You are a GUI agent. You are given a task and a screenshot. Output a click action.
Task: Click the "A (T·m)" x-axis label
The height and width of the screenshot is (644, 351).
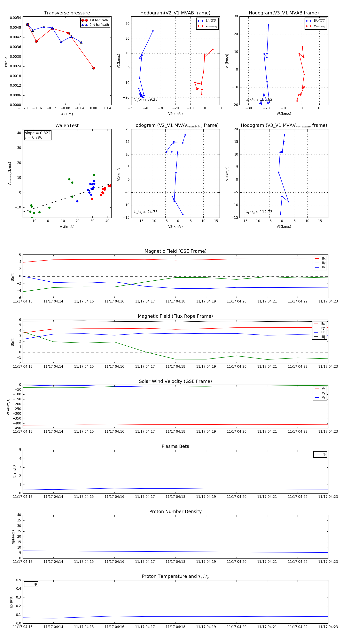coord(67,114)
